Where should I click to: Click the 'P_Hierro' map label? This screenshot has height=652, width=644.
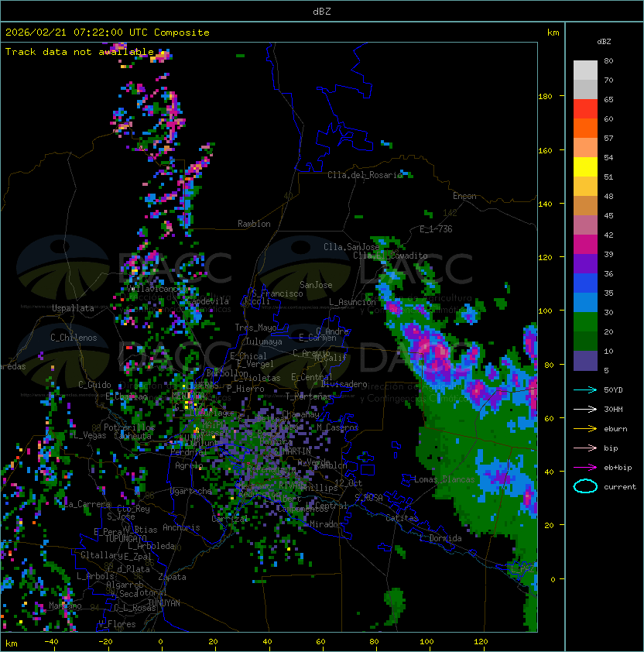(245, 389)
